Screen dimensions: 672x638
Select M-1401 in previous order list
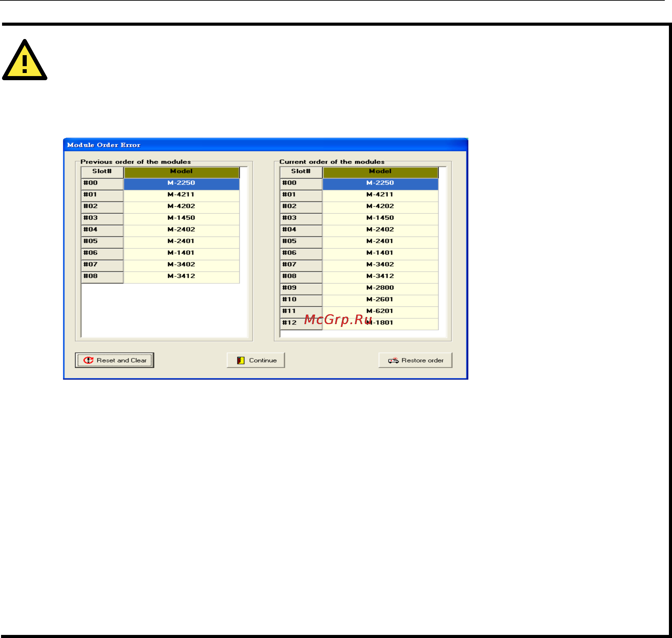click(x=181, y=254)
